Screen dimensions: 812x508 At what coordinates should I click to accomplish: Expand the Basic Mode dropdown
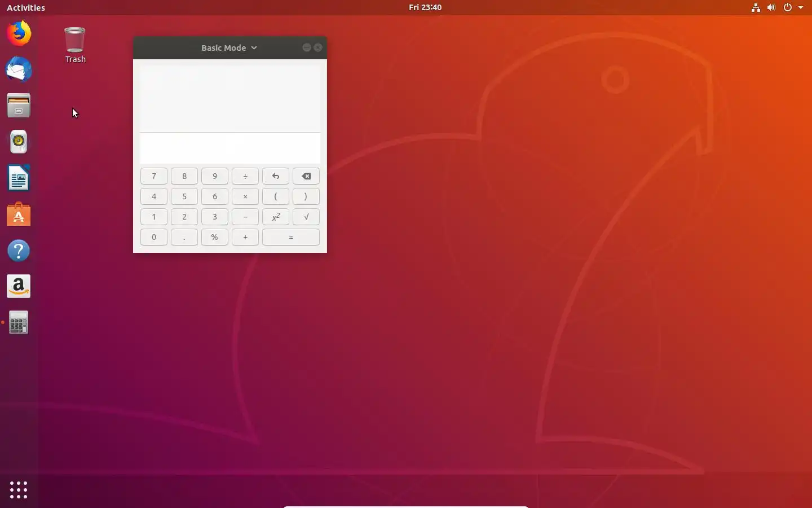tap(230, 48)
